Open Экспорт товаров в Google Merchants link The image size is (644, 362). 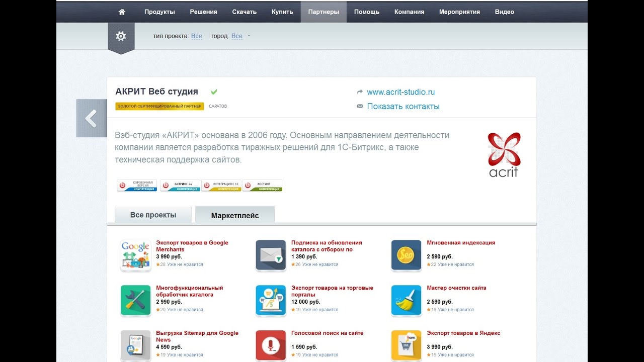192,246
